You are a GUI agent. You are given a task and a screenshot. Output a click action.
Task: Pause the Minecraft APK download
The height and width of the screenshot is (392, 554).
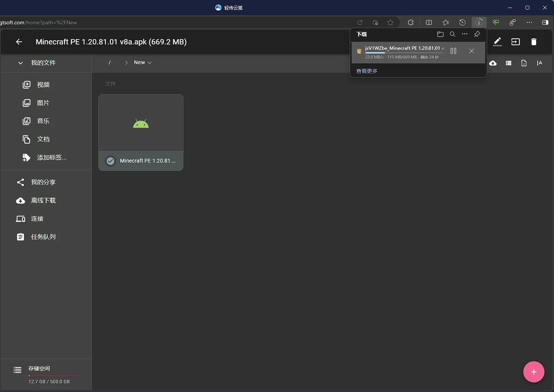pos(453,51)
